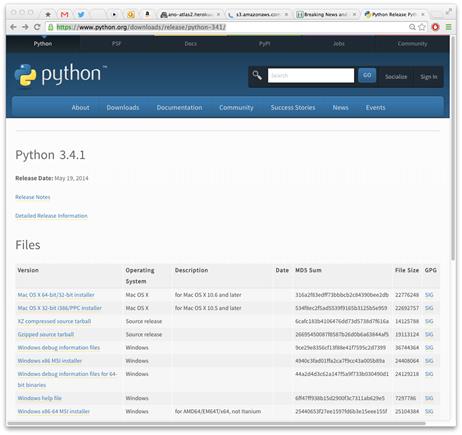The image size is (462, 435).
Task: Open the About menu
Action: click(x=80, y=108)
